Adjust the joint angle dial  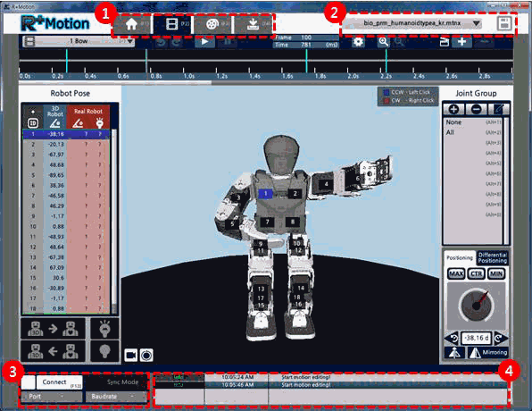[x=477, y=306]
